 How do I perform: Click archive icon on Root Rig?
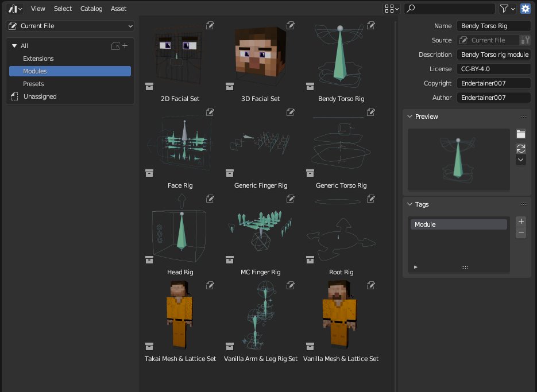pos(310,260)
